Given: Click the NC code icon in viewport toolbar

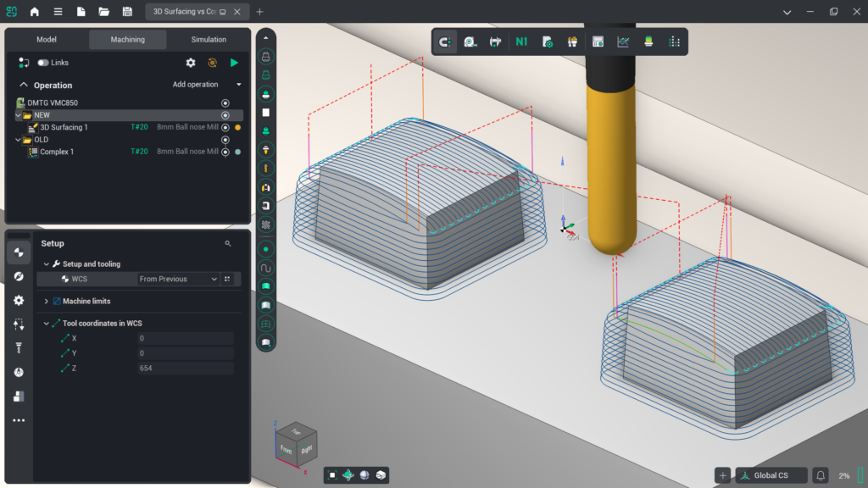Looking at the screenshot, I should pos(521,42).
